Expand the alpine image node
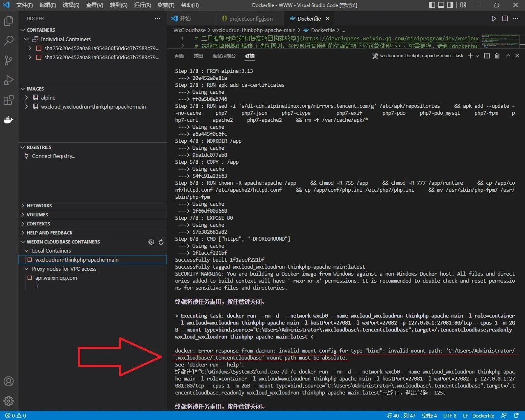 [26, 97]
